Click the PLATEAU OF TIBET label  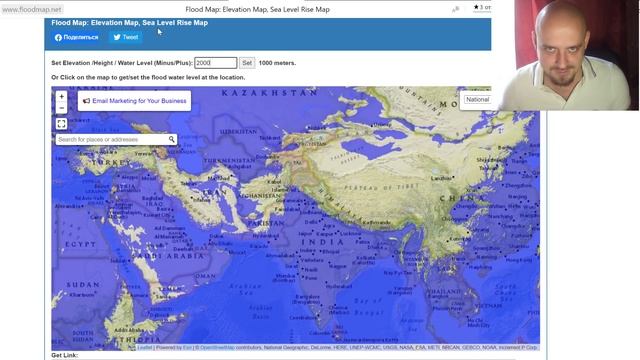click(x=381, y=187)
